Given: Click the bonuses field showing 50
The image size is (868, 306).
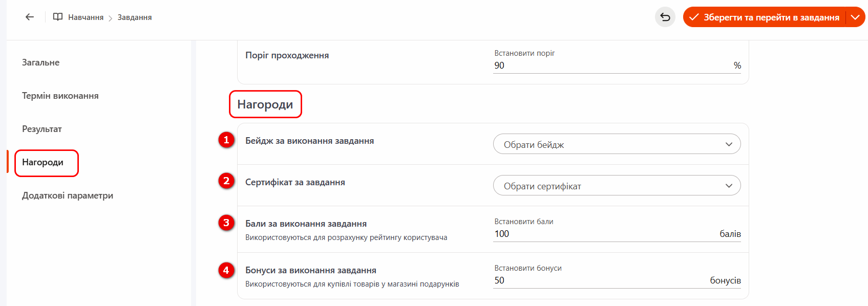Looking at the screenshot, I should (x=599, y=280).
